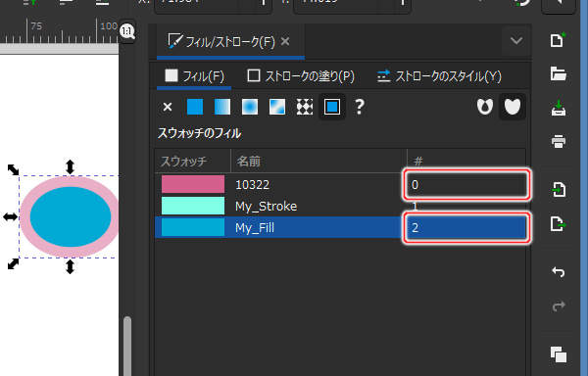Select evenodd fill rule icon

(485, 107)
